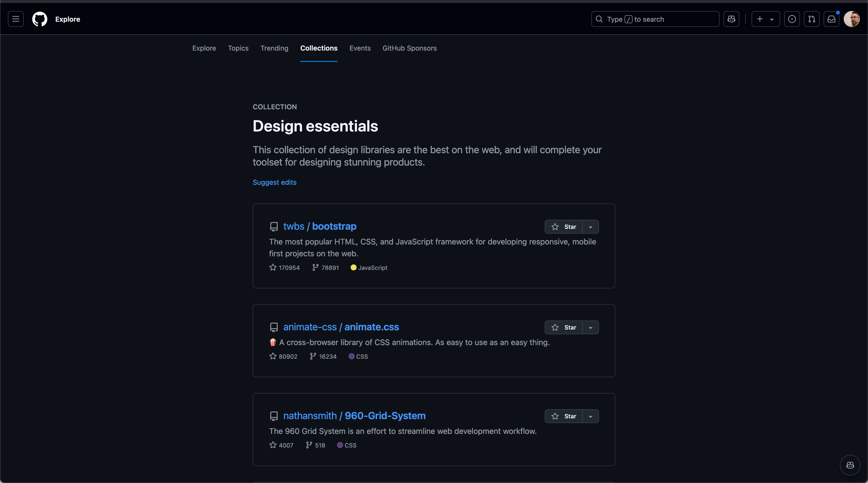This screenshot has width=868, height=483.
Task: Open the hamburger navigation menu
Action: pyautogui.click(x=16, y=19)
